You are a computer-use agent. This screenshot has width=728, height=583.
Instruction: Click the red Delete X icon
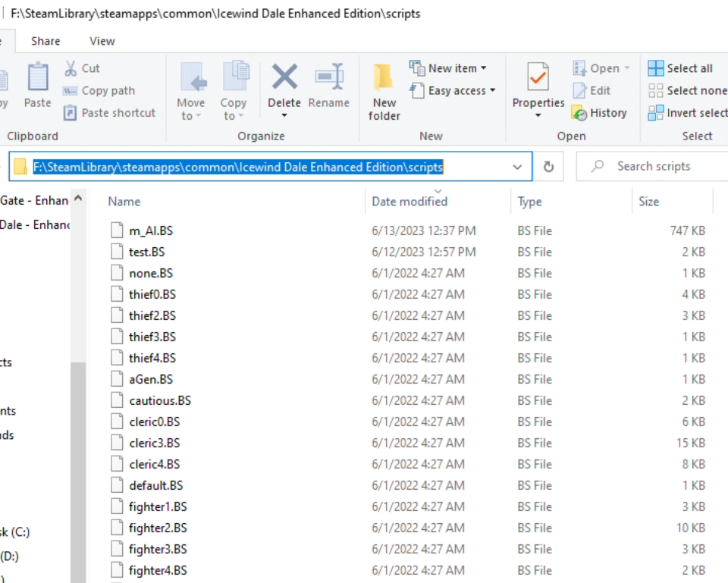tap(284, 77)
